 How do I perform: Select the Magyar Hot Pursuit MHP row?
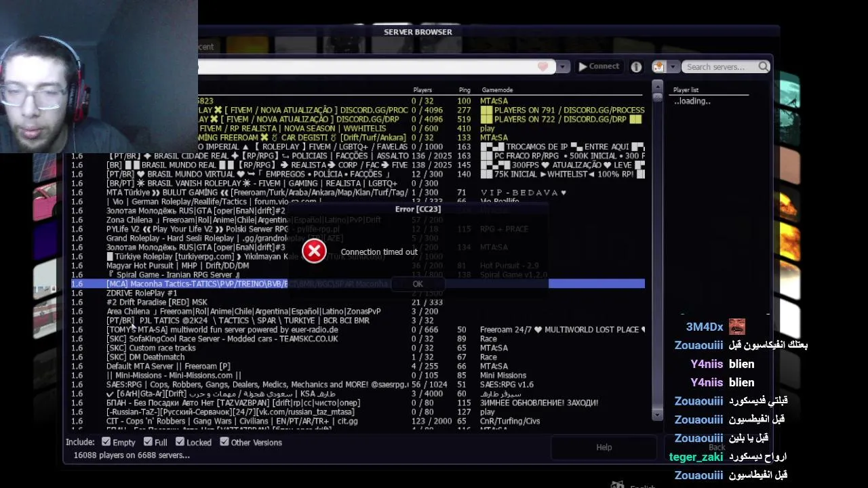pyautogui.click(x=358, y=265)
